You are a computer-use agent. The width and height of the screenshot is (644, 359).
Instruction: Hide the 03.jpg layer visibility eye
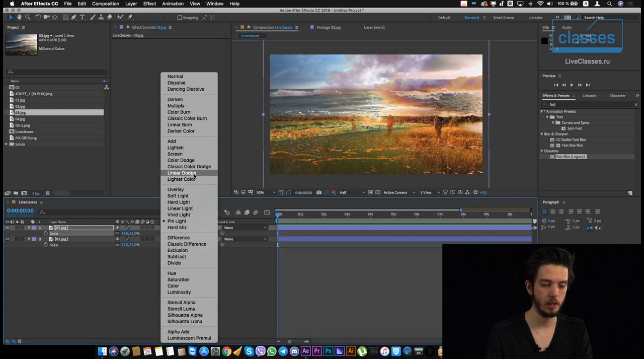pos(7,228)
